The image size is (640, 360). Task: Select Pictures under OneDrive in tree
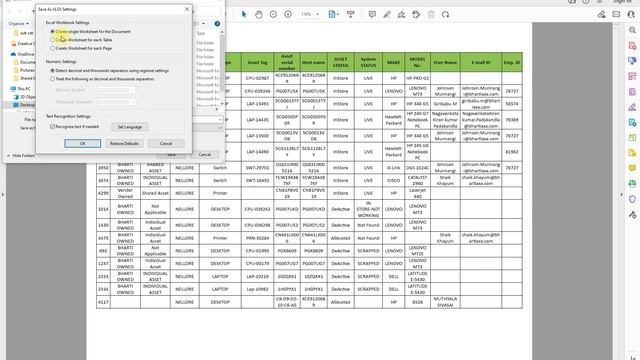24,70
